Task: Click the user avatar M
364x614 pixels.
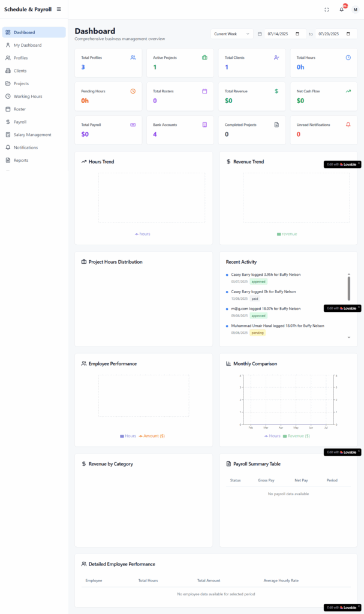Action: [x=355, y=10]
